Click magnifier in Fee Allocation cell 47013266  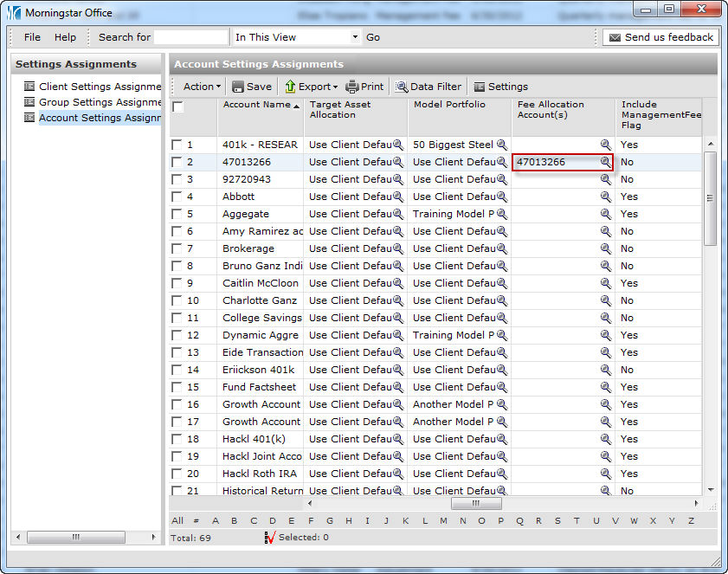coord(606,162)
